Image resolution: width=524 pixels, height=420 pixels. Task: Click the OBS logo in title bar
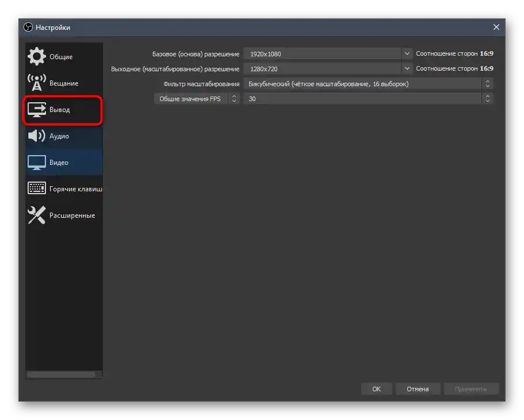[x=28, y=28]
